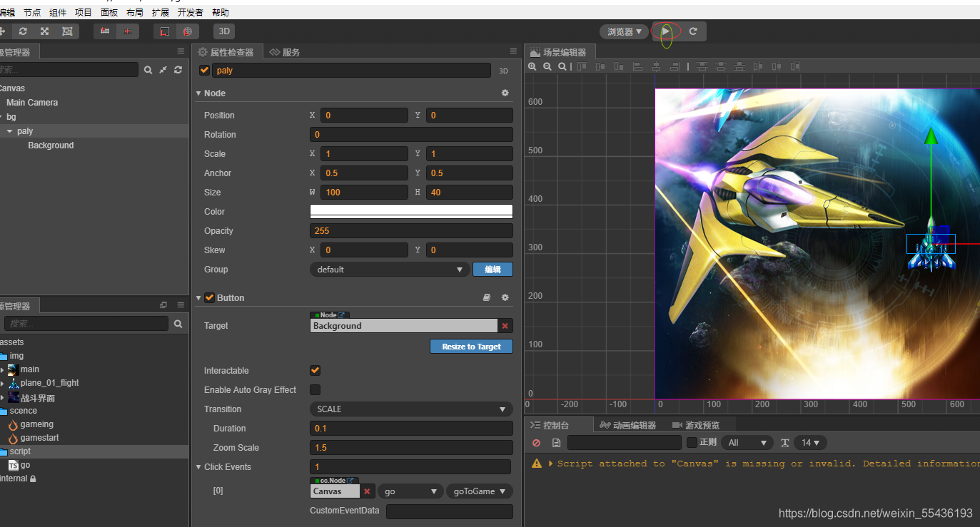
Task: Open console log level All dropdown
Action: pyautogui.click(x=747, y=443)
